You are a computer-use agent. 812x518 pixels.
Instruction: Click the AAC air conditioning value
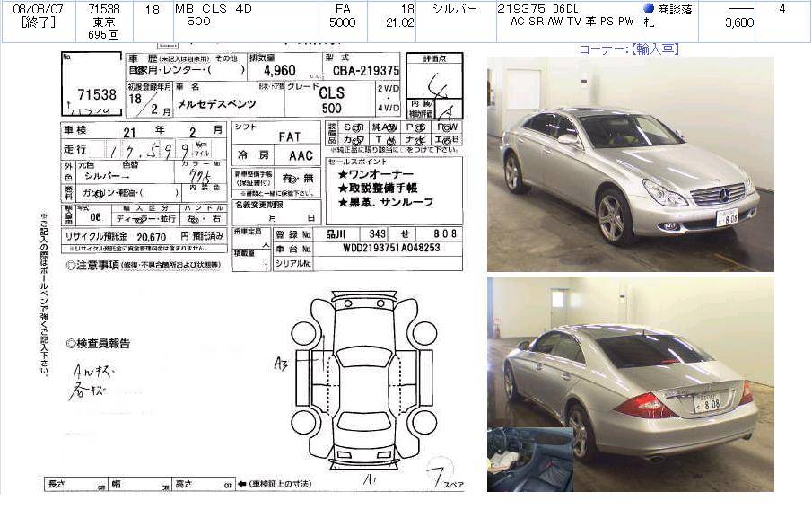point(301,156)
